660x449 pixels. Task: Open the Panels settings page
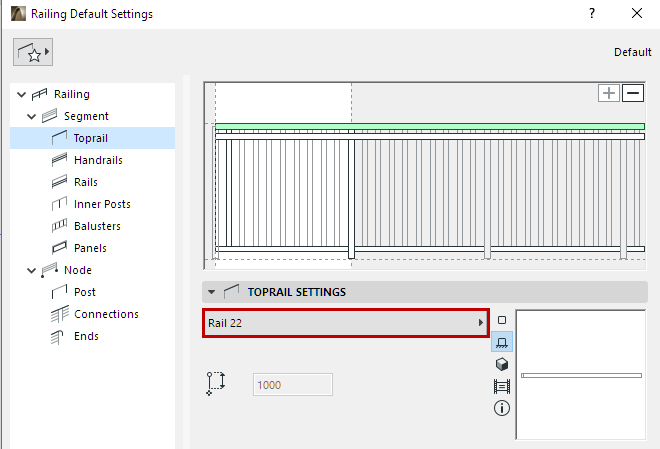(x=90, y=248)
